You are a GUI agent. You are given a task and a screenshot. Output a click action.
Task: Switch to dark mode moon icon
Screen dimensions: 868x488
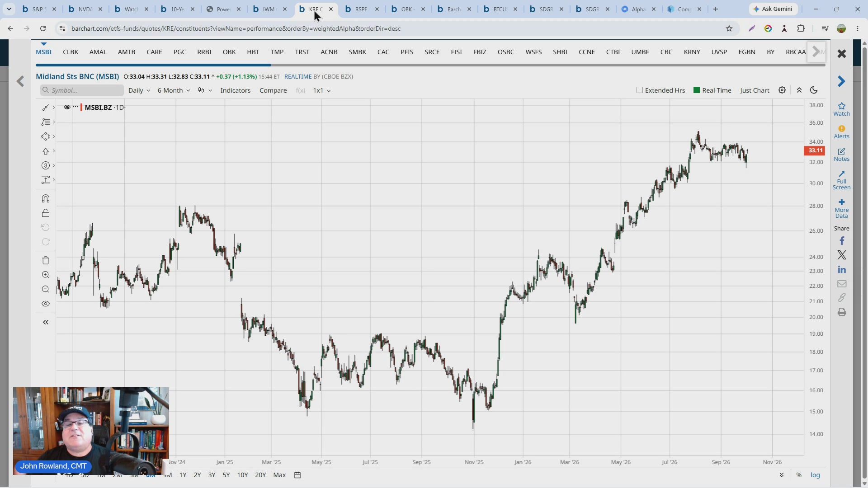click(814, 90)
